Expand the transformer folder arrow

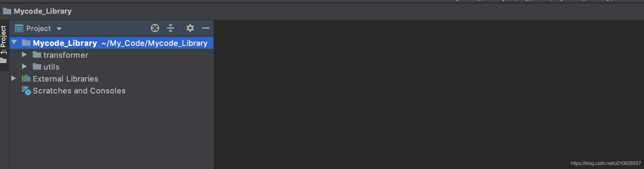pyautogui.click(x=24, y=54)
